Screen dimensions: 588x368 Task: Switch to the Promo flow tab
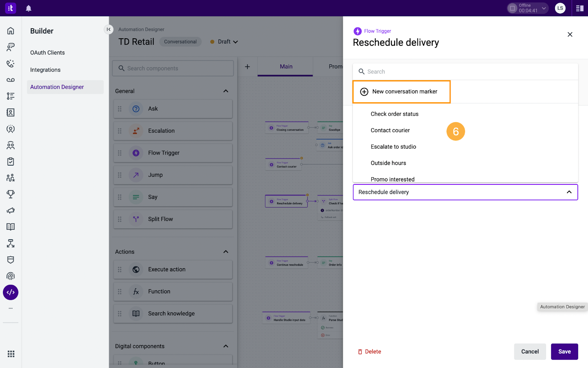pyautogui.click(x=335, y=67)
